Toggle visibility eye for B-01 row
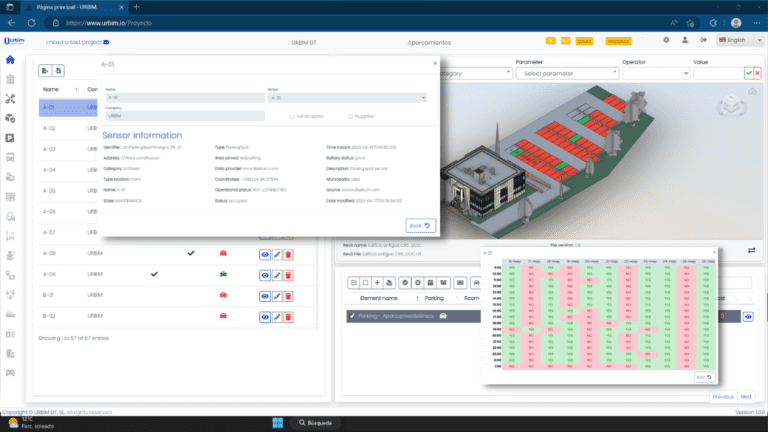The width and height of the screenshot is (768, 432). (x=265, y=296)
